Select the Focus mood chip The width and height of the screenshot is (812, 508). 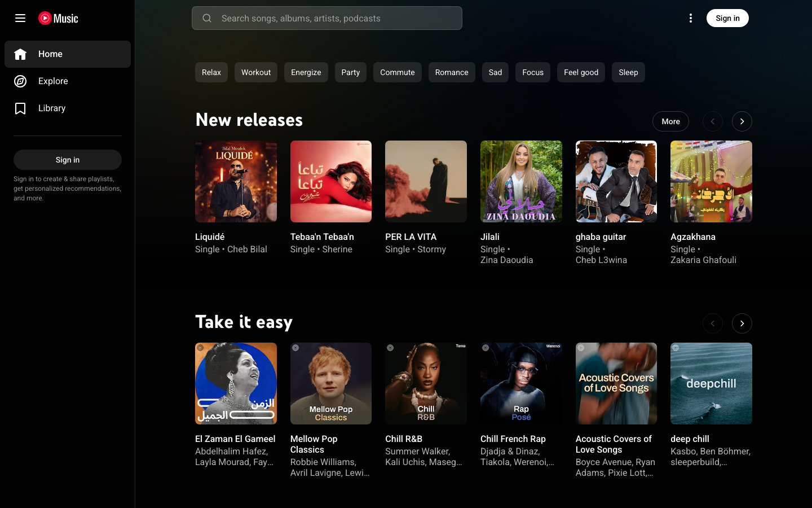tap(533, 72)
